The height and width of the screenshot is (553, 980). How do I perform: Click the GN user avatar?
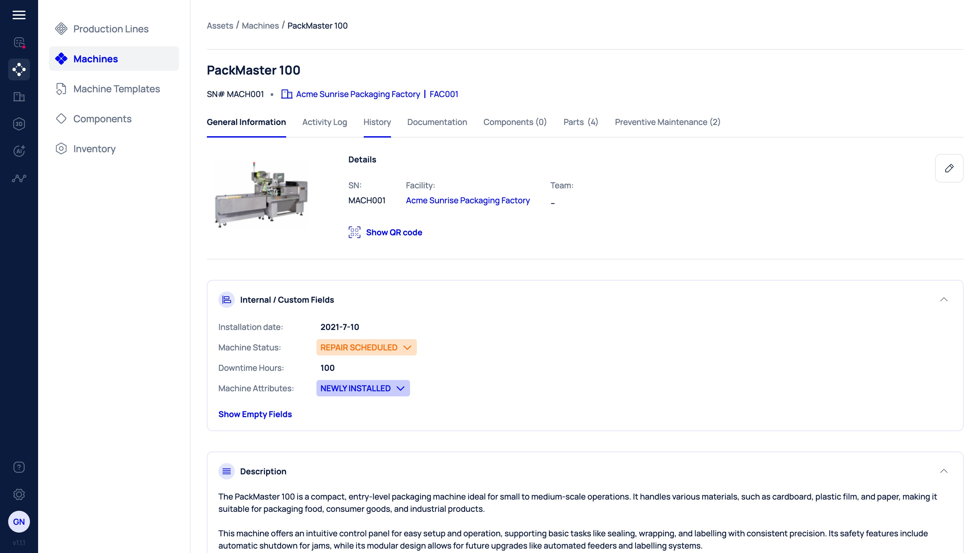pyautogui.click(x=19, y=521)
